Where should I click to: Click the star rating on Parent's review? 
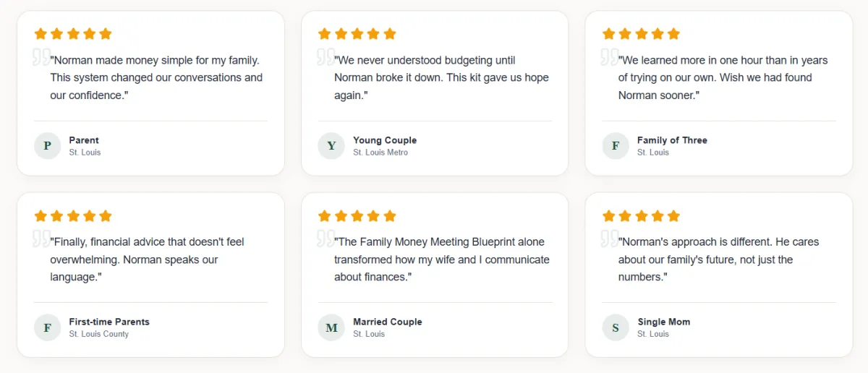click(73, 33)
